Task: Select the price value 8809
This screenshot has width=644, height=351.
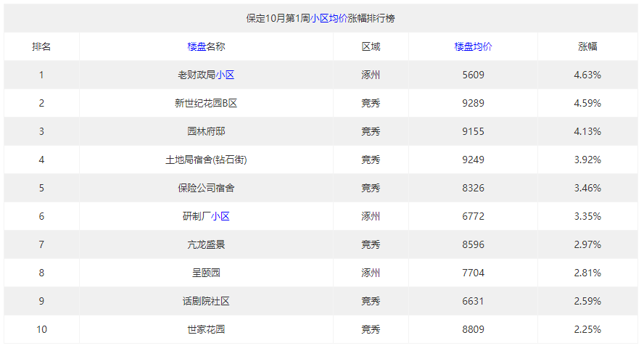Action: pos(473,330)
